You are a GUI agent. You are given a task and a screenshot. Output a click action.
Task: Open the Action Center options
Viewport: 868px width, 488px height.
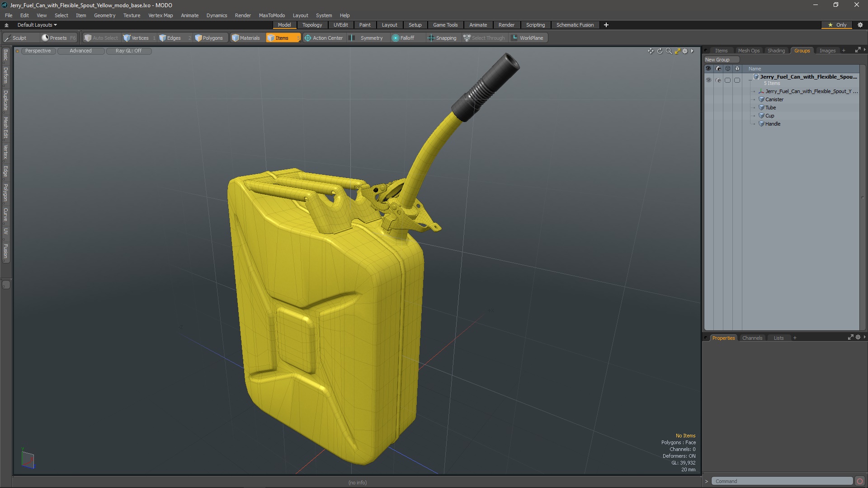pos(324,38)
